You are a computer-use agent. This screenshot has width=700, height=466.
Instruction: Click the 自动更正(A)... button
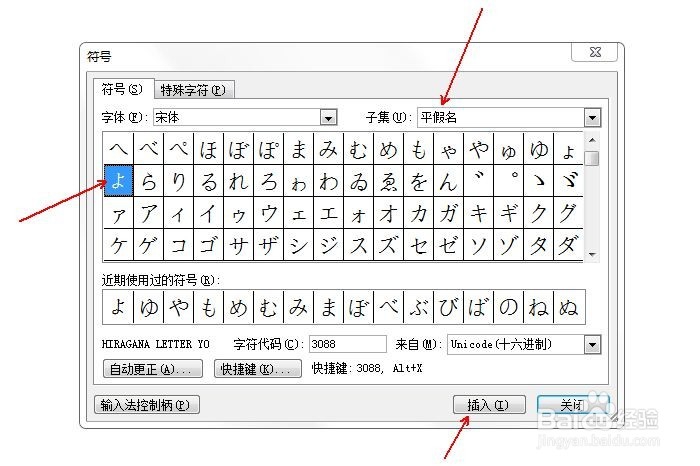click(152, 369)
